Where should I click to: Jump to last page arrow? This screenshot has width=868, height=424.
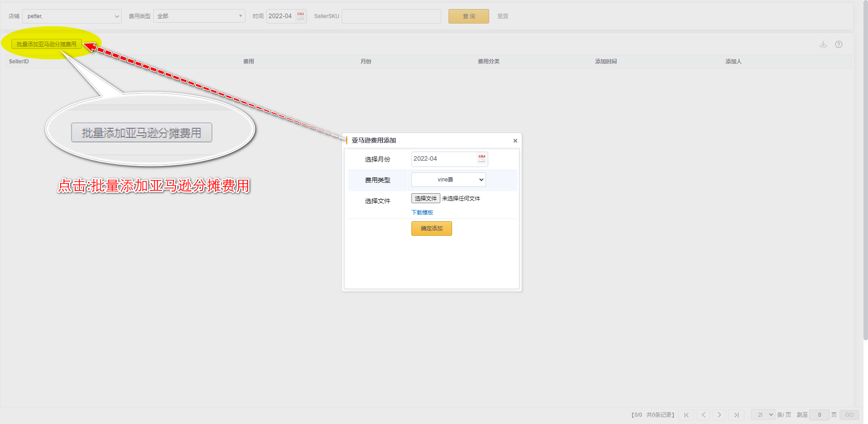point(736,415)
